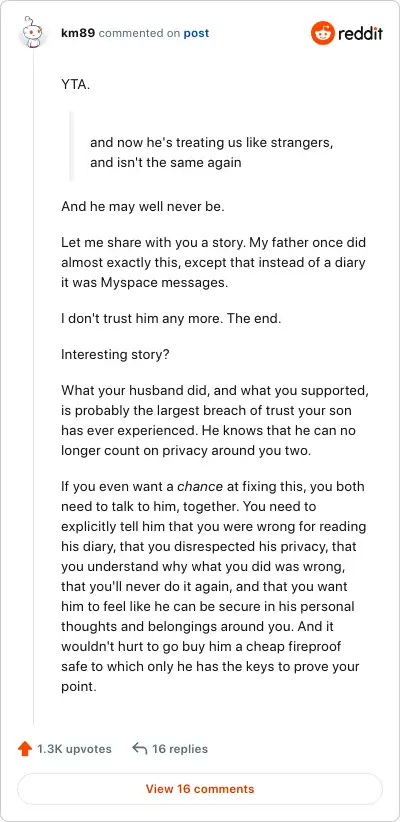The height and width of the screenshot is (822, 400).
Task: Click the "View 16 comments" button
Action: pyautogui.click(x=200, y=788)
